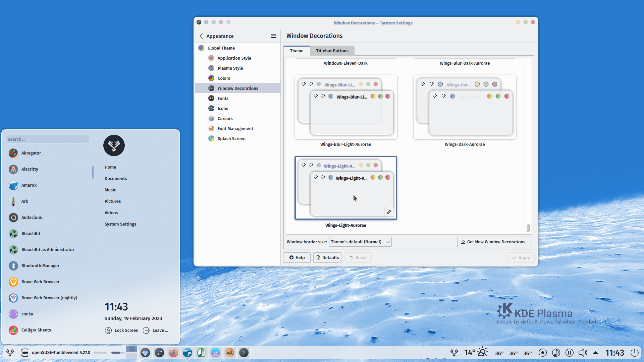The width and height of the screenshot is (644, 362).
Task: Select the Theme tab
Action: click(297, 51)
